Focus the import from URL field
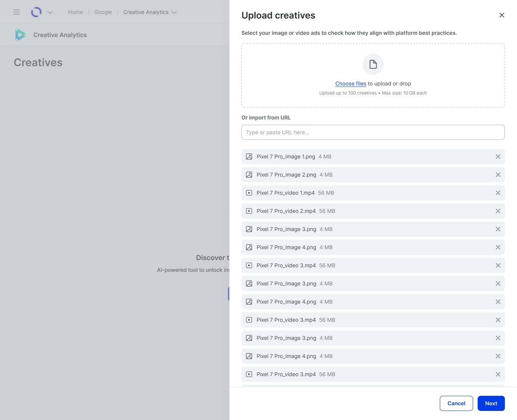Viewport: 517px width, 420px height. point(373,132)
